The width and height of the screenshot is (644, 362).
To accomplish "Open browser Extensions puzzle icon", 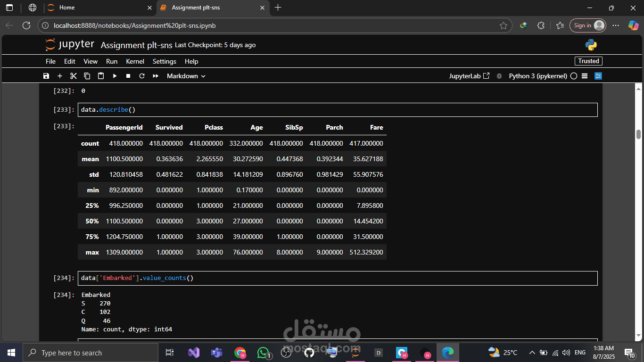I will pos(541,25).
